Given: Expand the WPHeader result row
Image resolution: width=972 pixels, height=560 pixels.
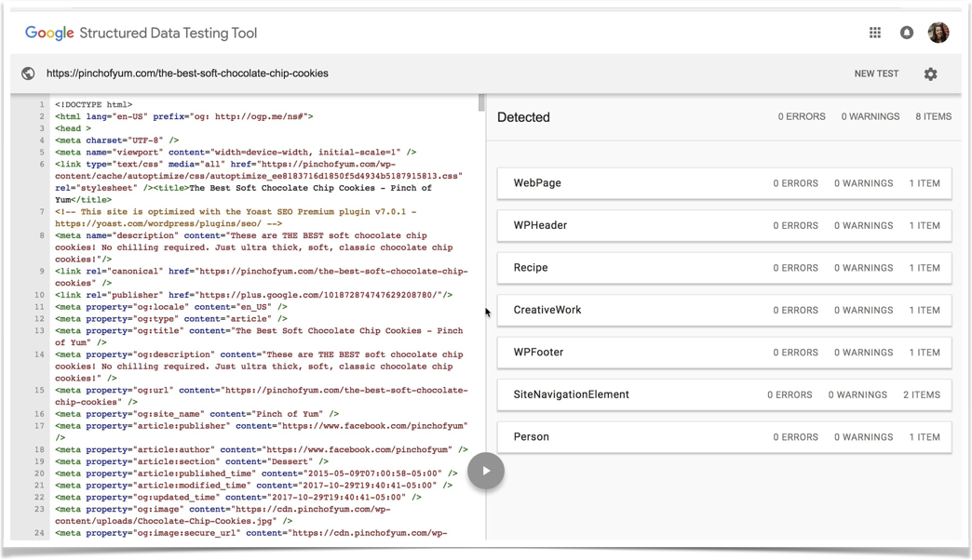Looking at the screenshot, I should [724, 225].
